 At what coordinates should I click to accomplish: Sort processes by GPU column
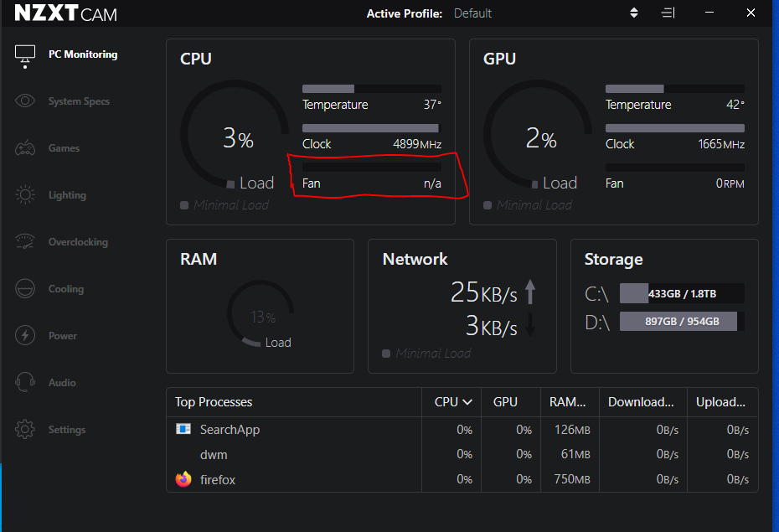point(505,402)
